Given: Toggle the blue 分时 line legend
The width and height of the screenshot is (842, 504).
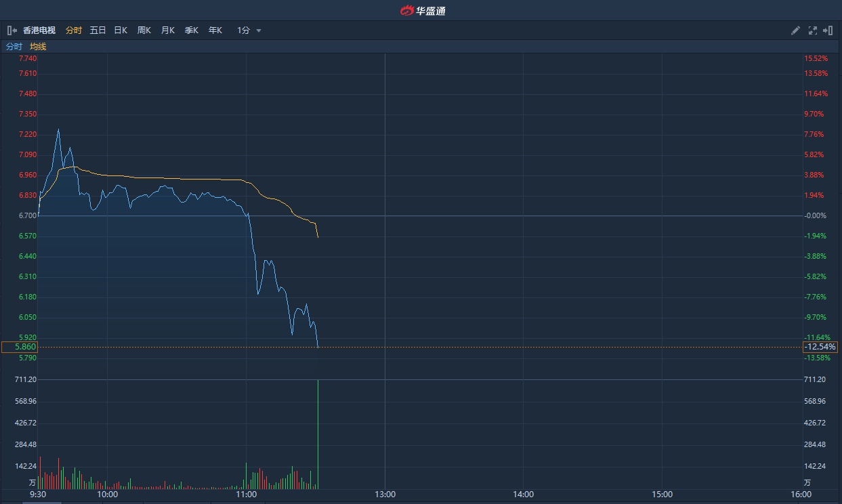Looking at the screenshot, I should click(x=14, y=47).
